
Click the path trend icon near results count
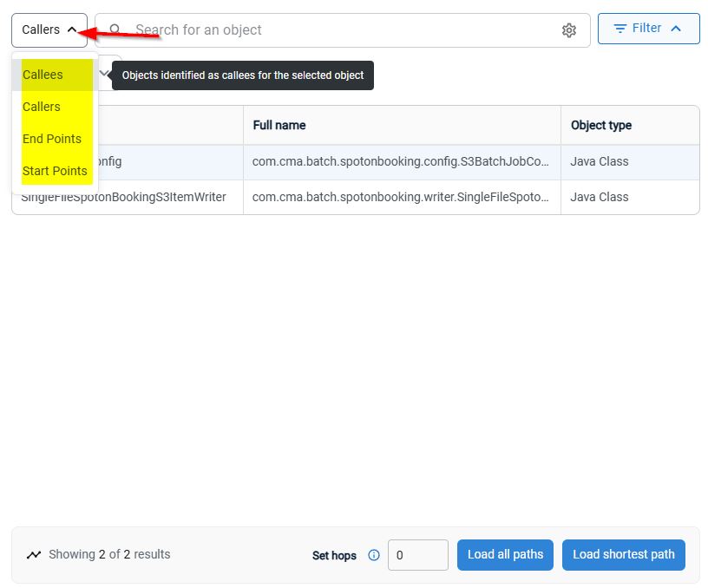(x=34, y=554)
